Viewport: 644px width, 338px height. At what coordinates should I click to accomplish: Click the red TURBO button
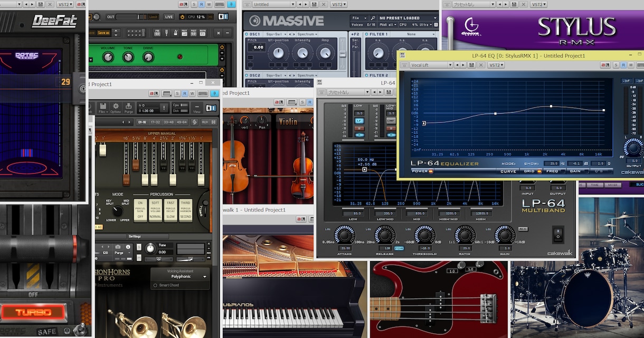pos(33,312)
